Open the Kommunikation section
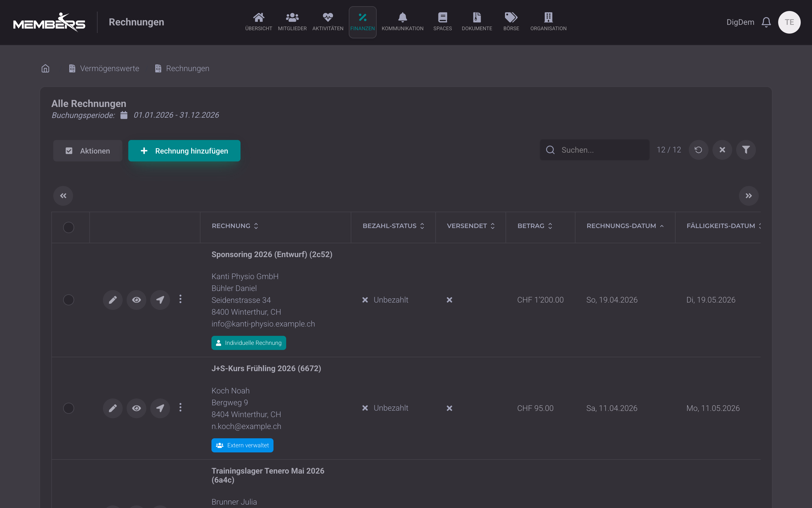Screen dimensions: 812x508 tap(402, 22)
